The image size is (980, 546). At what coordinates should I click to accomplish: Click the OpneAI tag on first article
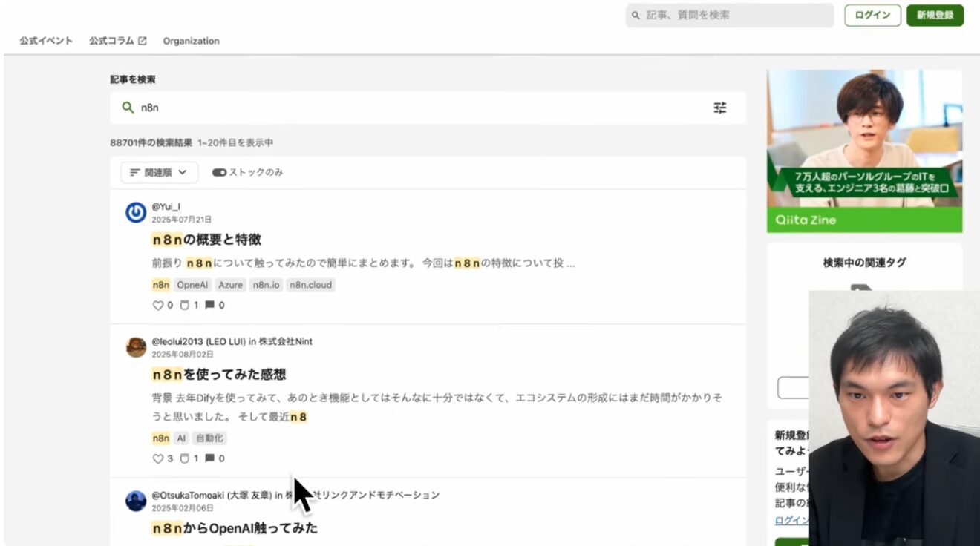point(193,285)
